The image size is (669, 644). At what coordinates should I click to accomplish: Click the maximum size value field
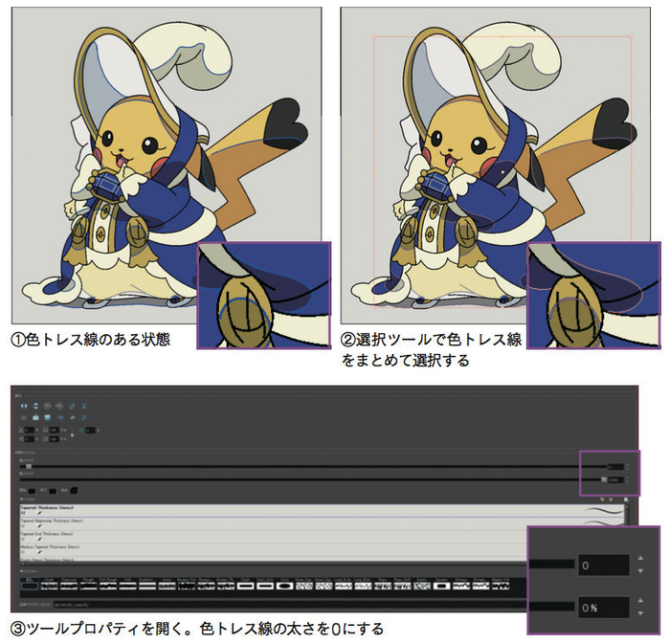coord(615,467)
